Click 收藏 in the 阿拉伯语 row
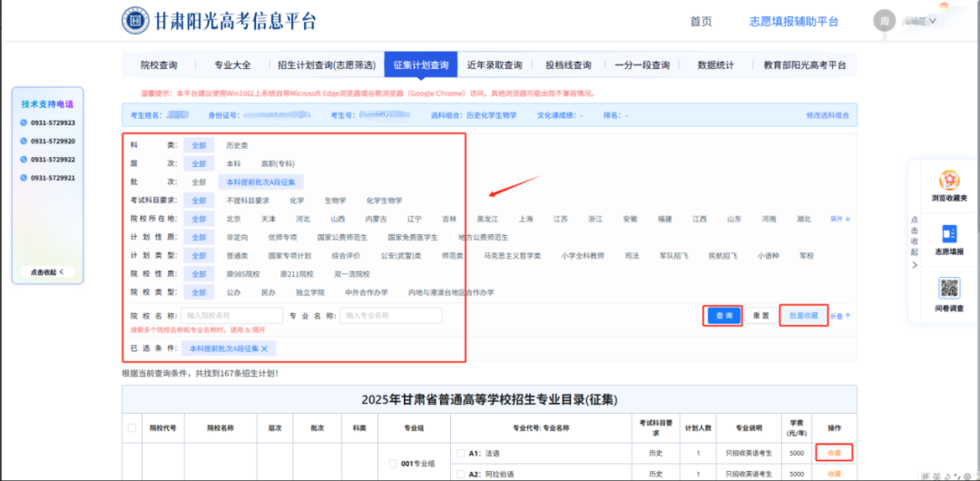This screenshot has height=481, width=980. (835, 474)
